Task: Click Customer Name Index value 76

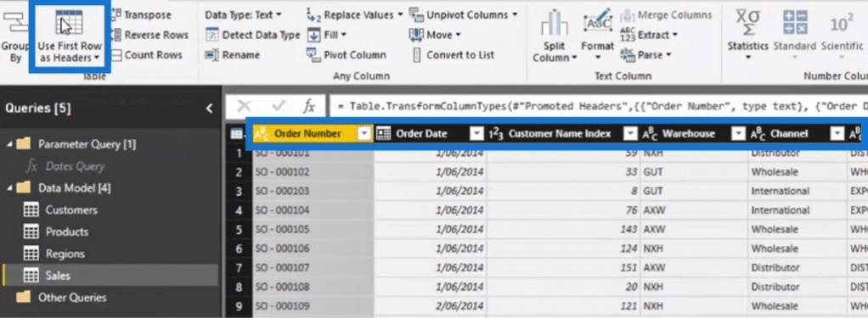Action: (x=563, y=210)
